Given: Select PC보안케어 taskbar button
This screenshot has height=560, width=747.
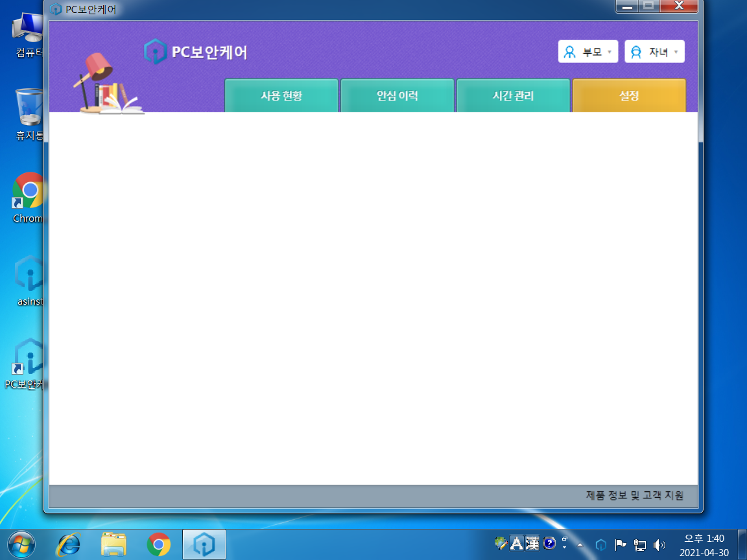Looking at the screenshot, I should (x=204, y=544).
